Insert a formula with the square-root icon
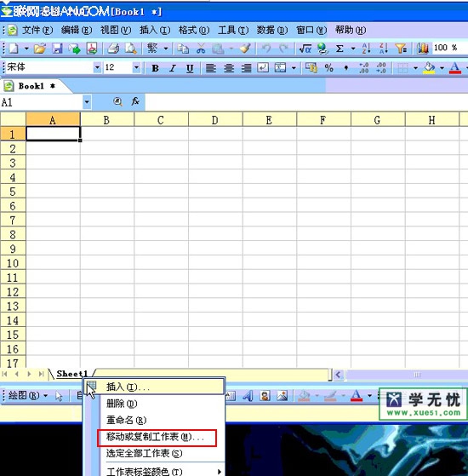The image size is (468, 476). 305,49
